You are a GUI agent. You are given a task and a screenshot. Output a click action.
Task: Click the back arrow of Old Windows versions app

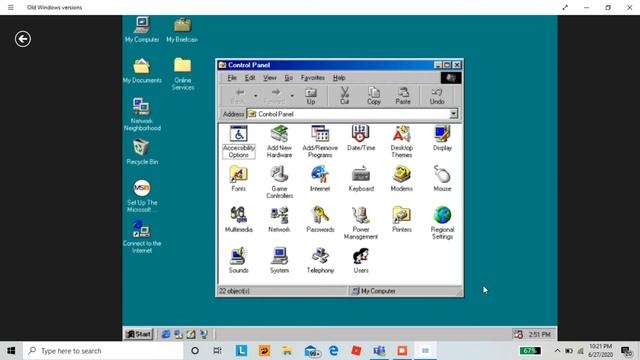[x=23, y=39]
